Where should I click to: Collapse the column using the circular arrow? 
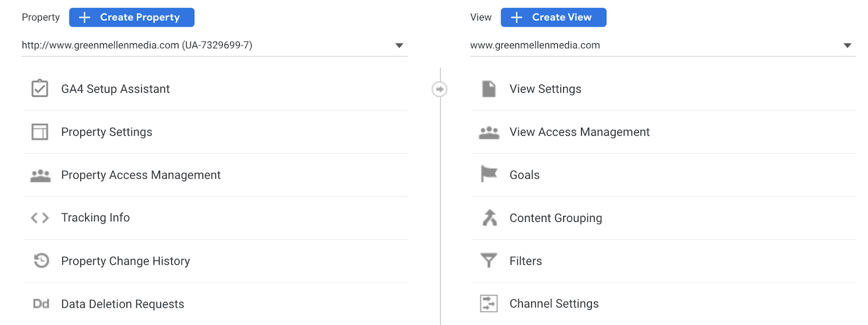point(439,89)
